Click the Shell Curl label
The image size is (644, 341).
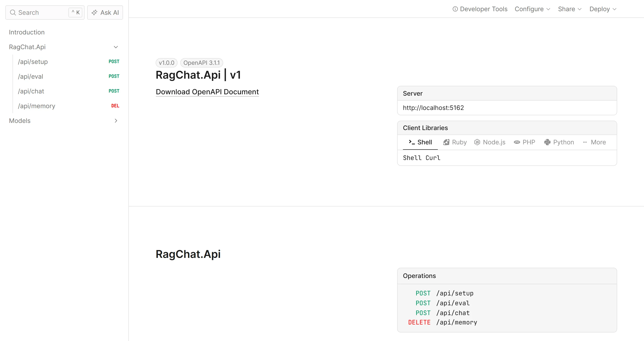coord(422,158)
